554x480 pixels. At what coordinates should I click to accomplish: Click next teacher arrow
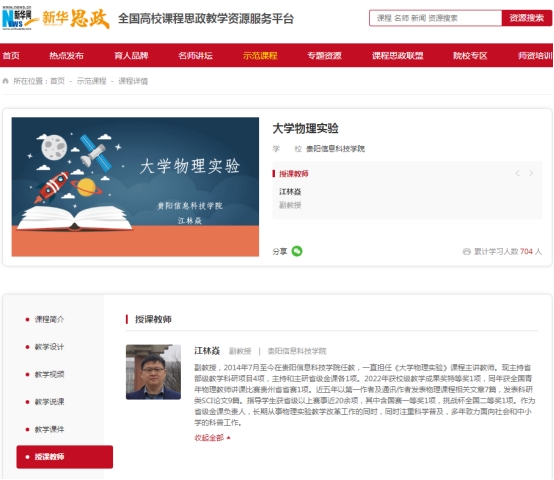[x=531, y=173]
